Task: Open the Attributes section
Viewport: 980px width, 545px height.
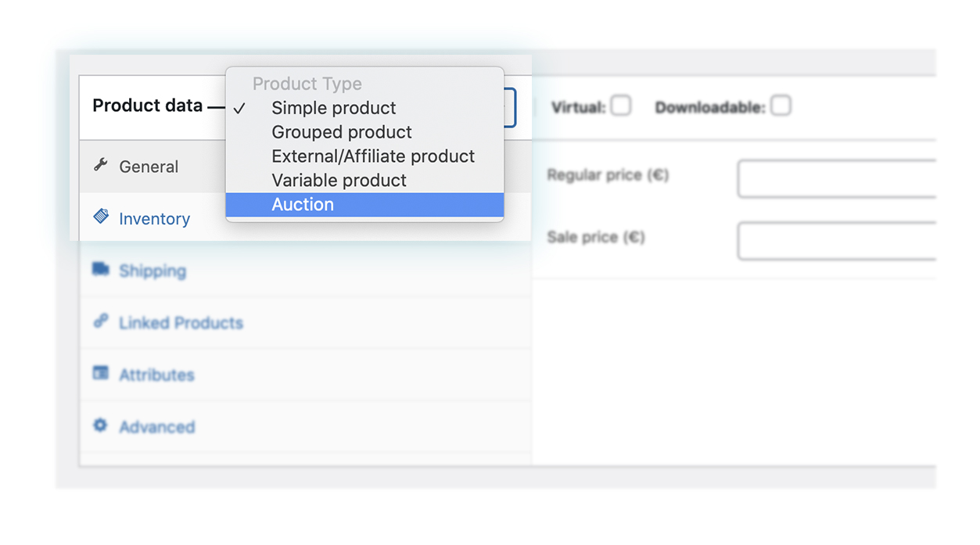Action: [x=157, y=374]
